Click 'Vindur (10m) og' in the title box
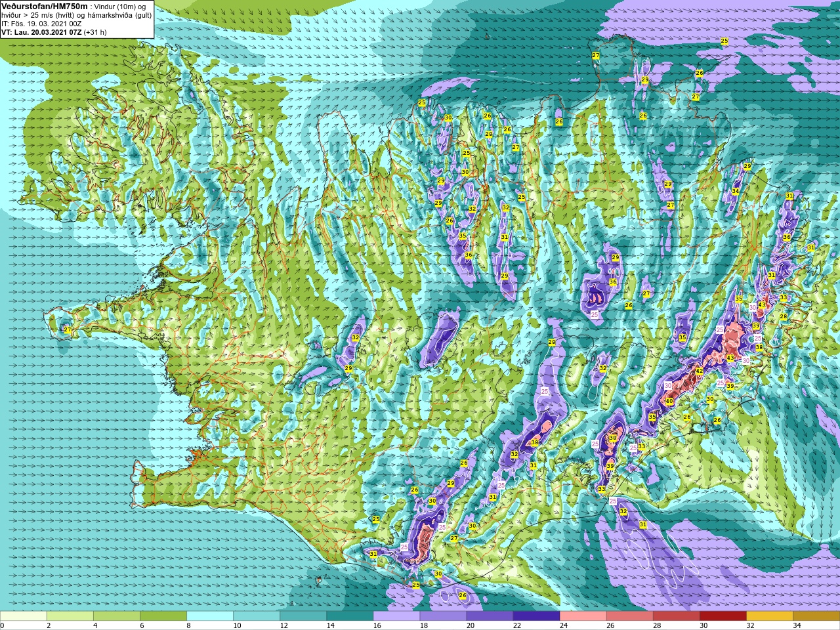 tap(121, 7)
